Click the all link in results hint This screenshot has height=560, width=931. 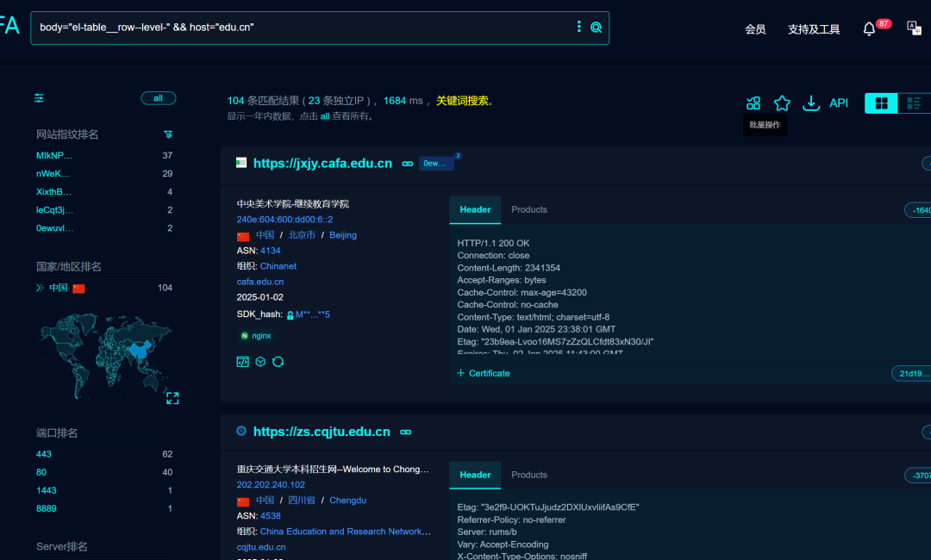pyautogui.click(x=325, y=116)
